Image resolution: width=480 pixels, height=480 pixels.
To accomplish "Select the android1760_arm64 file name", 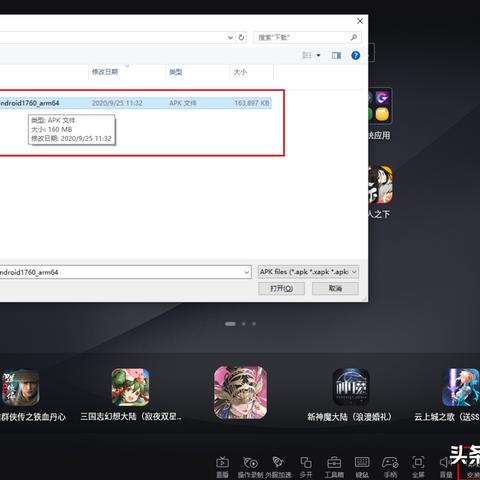I will 29,103.
